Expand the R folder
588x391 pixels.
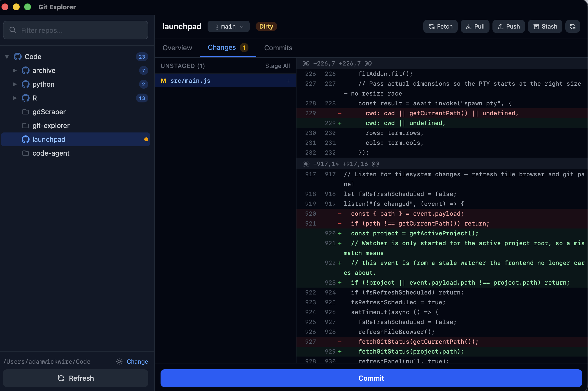pyautogui.click(x=15, y=98)
